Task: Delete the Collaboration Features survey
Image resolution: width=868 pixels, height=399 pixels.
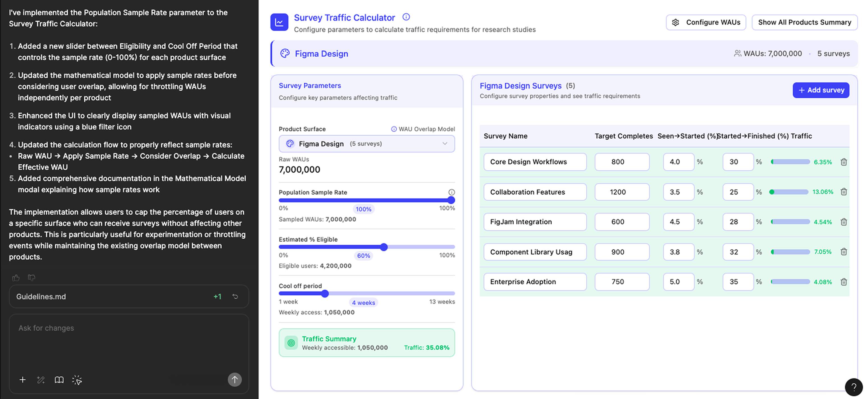Action: pos(843,192)
